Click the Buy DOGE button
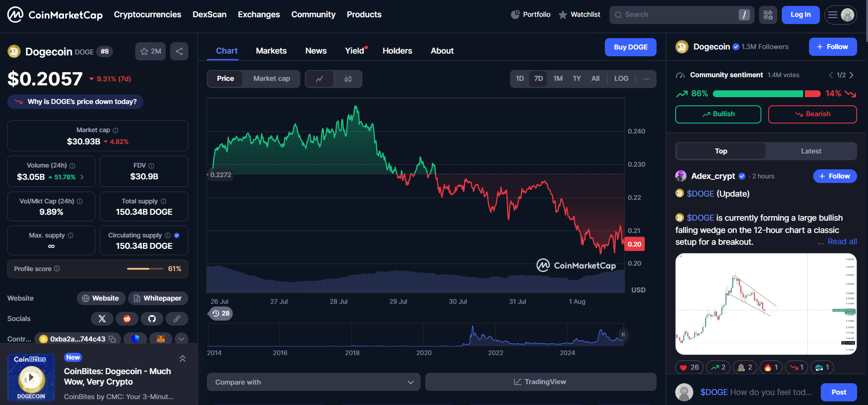 [x=630, y=47]
